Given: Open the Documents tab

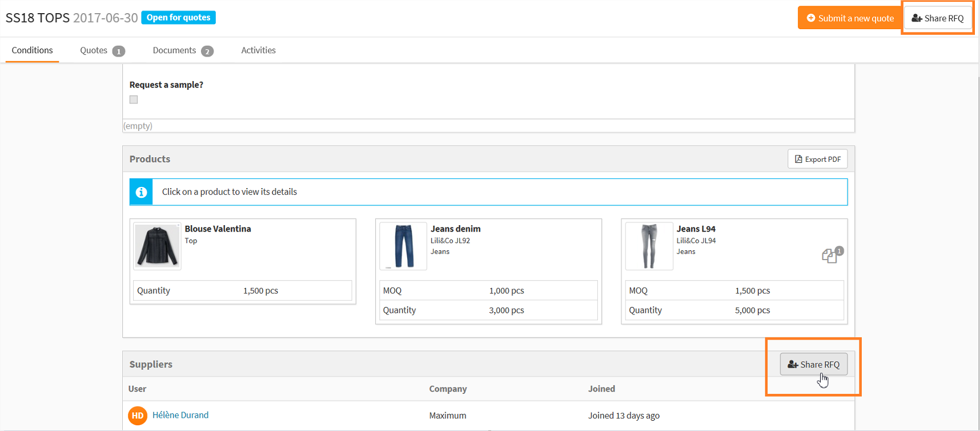Looking at the screenshot, I should pyautogui.click(x=174, y=50).
